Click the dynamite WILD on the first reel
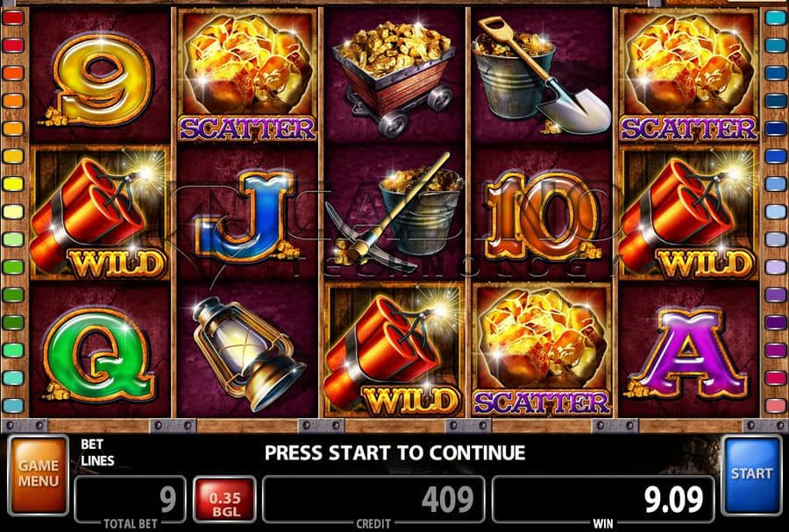The image size is (789, 532). (100, 213)
